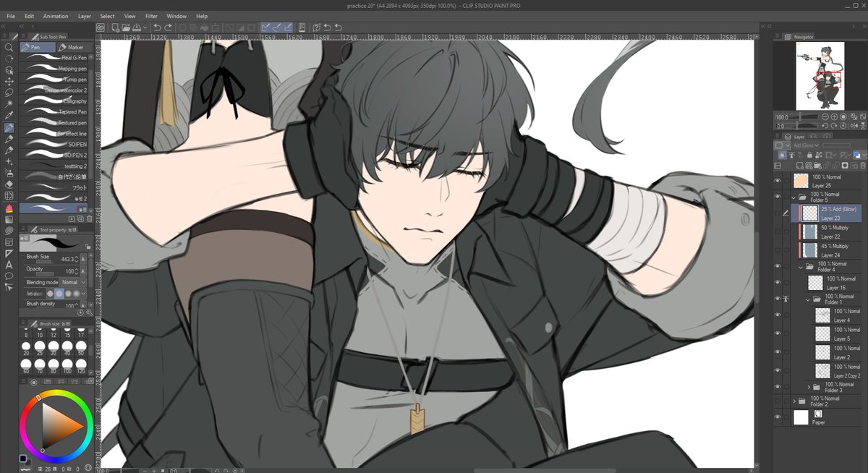Open the Animation menu
The height and width of the screenshot is (473, 868).
click(x=56, y=16)
